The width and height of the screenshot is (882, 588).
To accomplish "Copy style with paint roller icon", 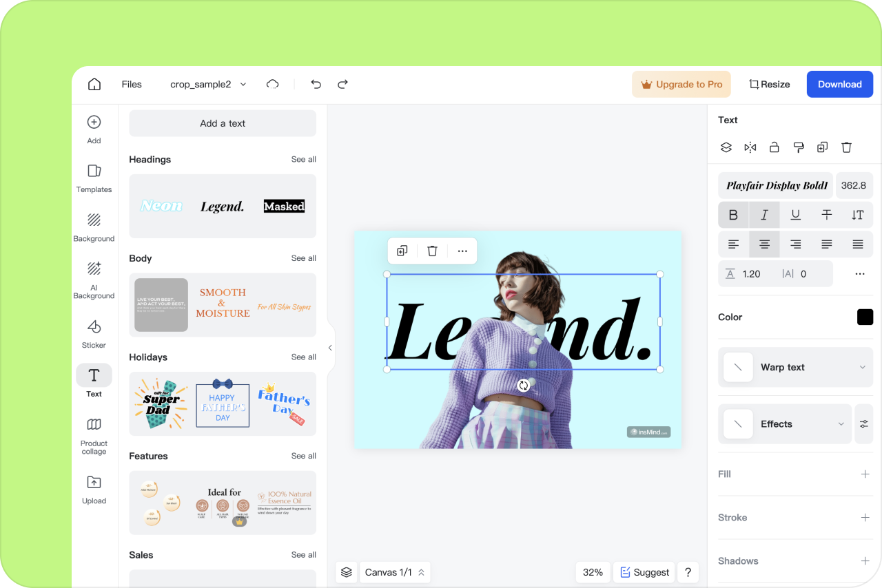I will coord(799,147).
